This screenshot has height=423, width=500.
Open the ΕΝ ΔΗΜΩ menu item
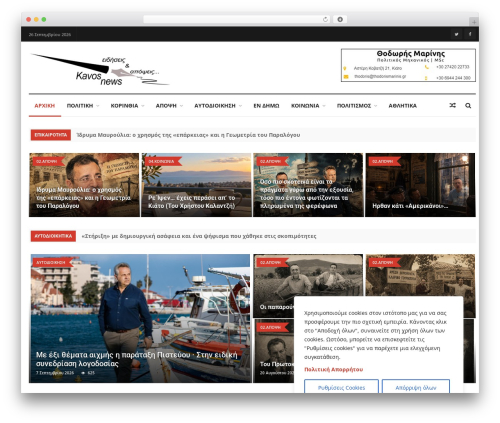click(x=266, y=106)
